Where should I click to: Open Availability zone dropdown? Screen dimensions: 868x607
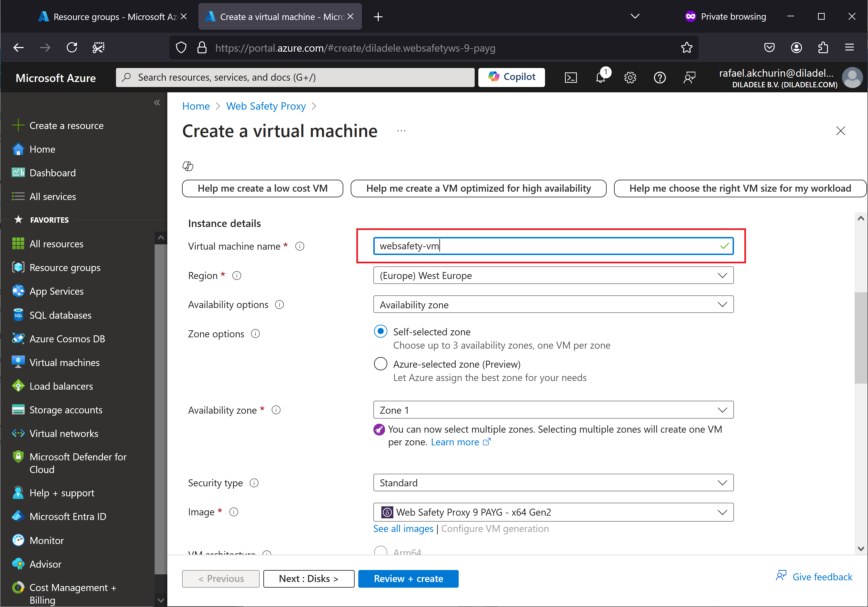pyautogui.click(x=553, y=410)
